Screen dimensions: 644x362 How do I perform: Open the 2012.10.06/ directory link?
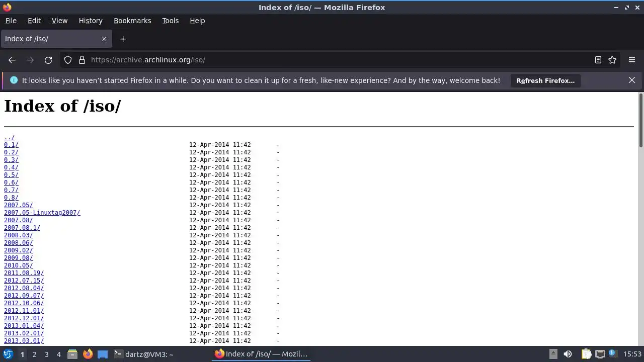point(24,303)
